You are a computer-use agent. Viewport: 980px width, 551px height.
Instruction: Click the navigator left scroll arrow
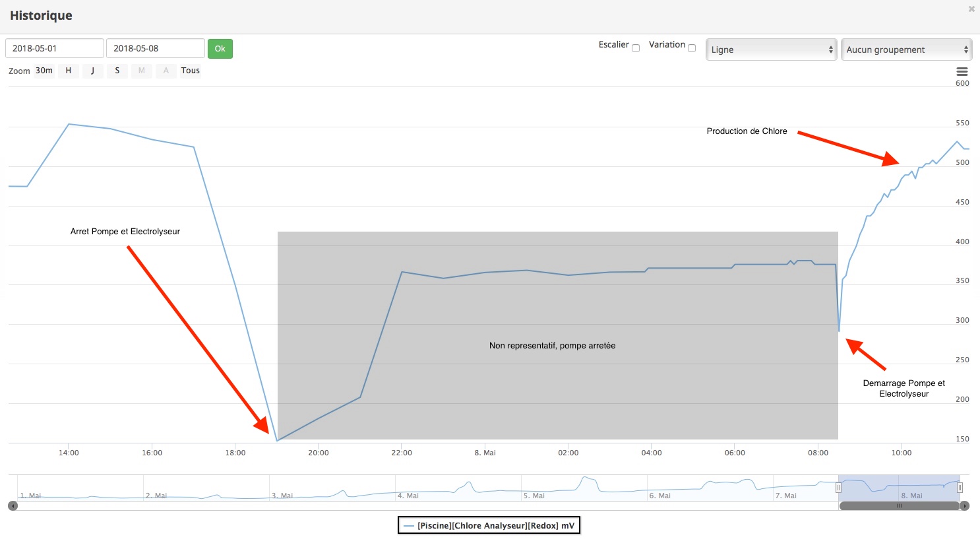(x=13, y=506)
